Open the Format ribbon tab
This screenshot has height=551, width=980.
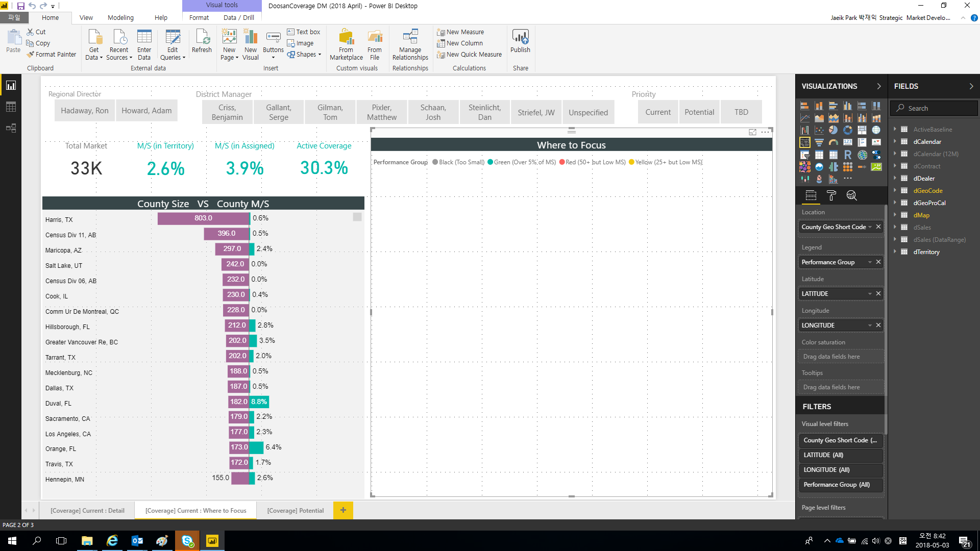coord(199,18)
